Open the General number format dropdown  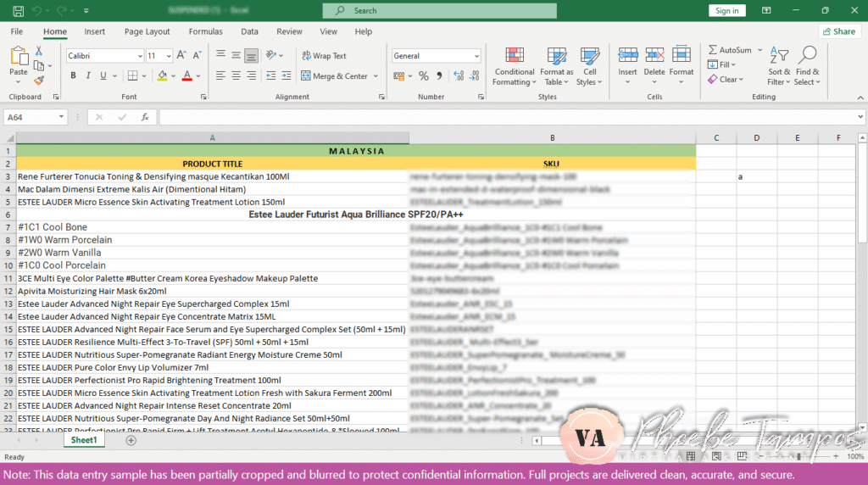(x=476, y=56)
